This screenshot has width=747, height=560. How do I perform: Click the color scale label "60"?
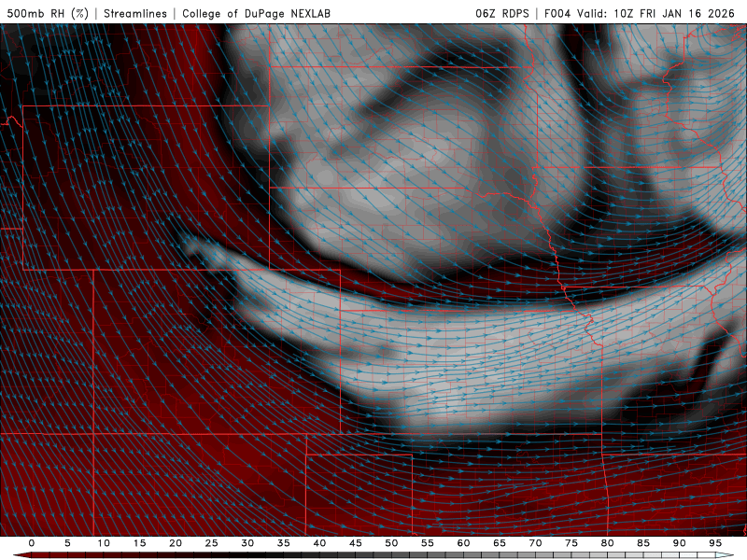(x=463, y=543)
